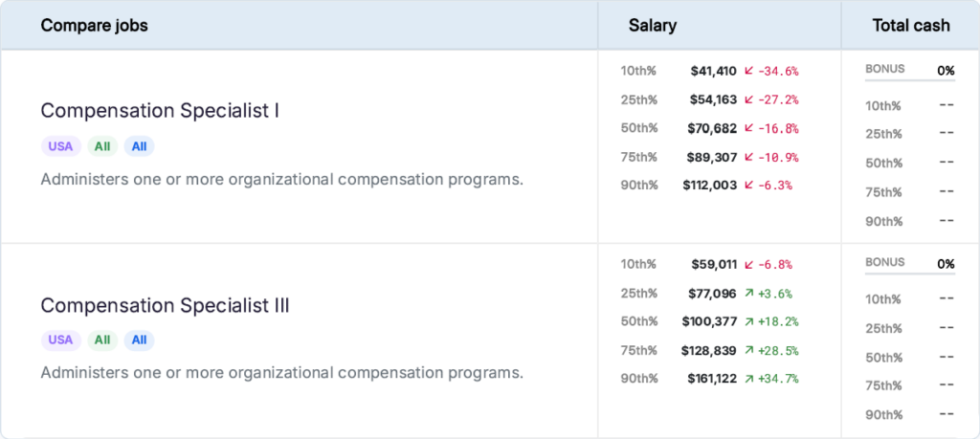Click the decrease arrow beside $70,682
This screenshot has height=439, width=980.
[748, 128]
